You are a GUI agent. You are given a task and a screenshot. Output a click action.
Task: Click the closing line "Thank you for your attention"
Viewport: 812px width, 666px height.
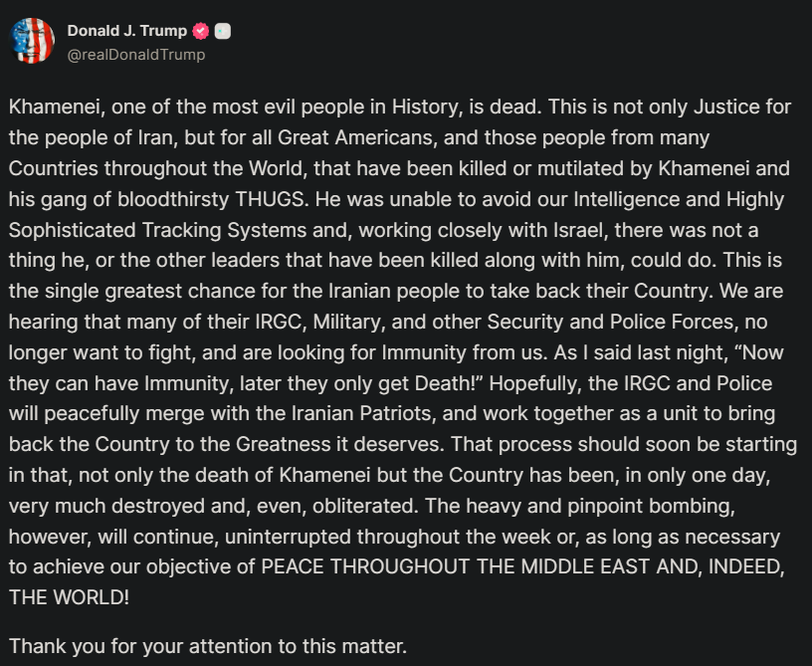point(208,645)
